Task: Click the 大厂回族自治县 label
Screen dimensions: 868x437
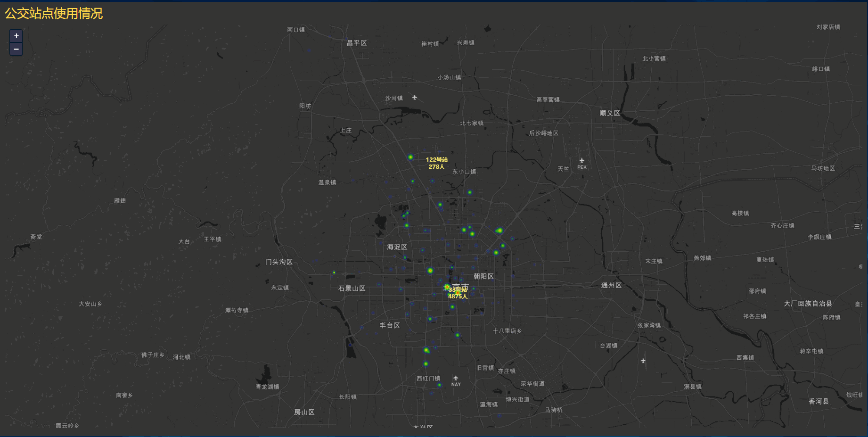Action: point(808,304)
